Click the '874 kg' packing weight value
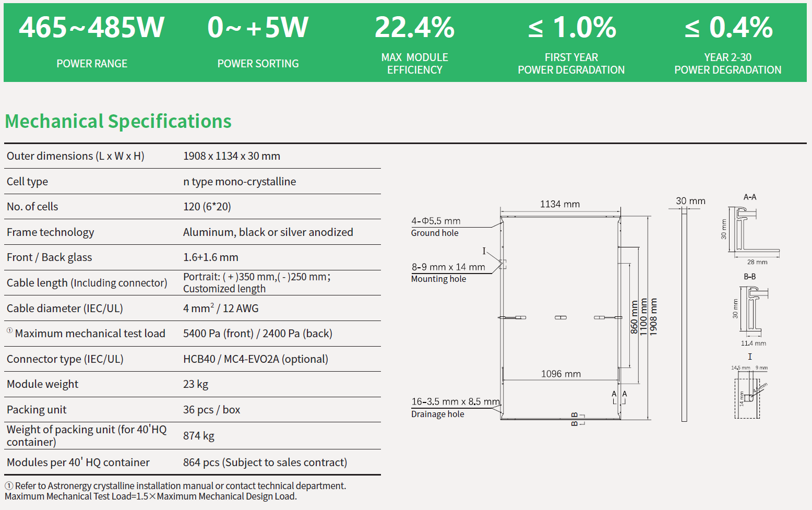This screenshot has width=812, height=510. click(x=199, y=436)
